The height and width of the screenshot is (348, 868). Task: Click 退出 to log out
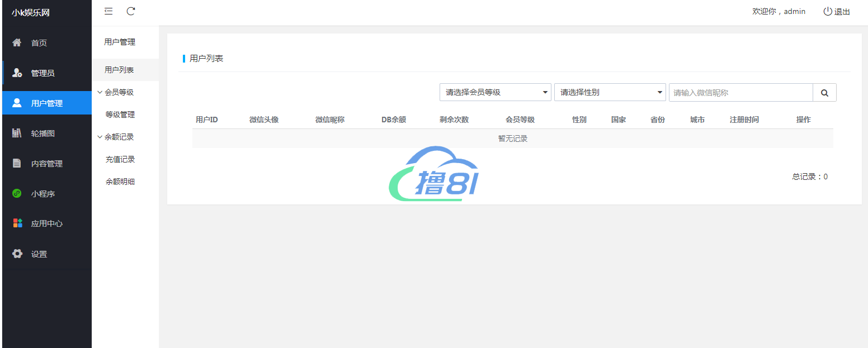point(837,12)
